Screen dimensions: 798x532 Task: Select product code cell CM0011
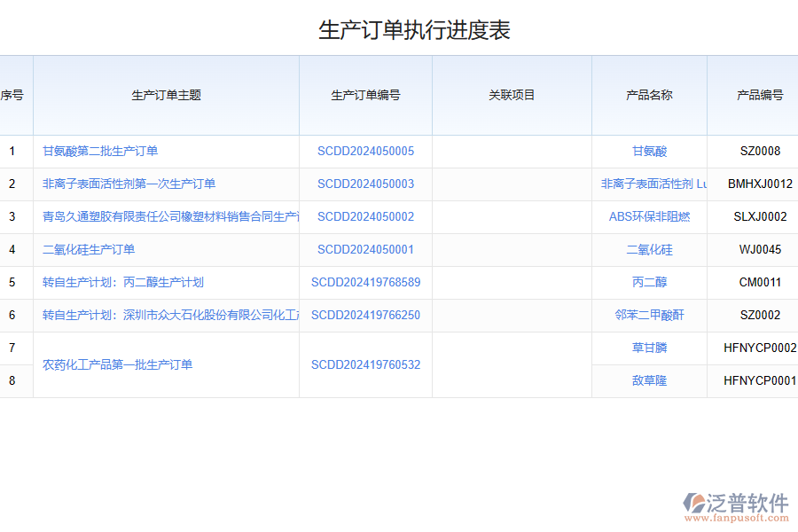760,283
